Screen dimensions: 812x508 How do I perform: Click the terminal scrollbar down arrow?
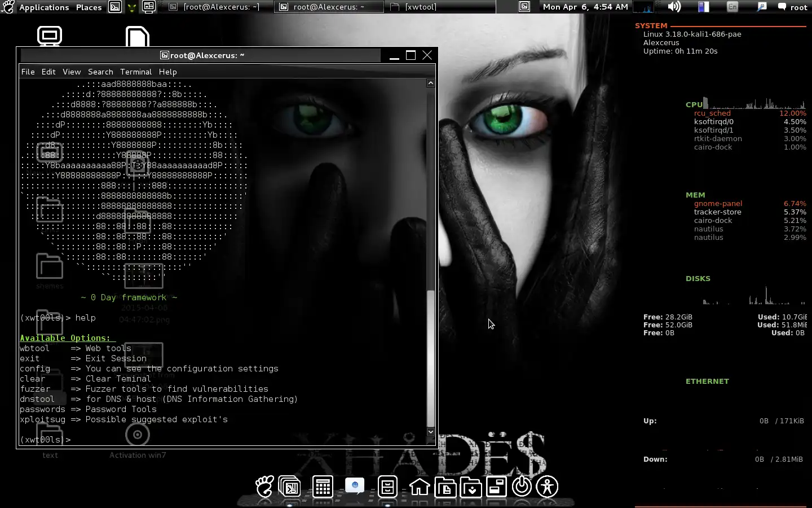pos(431,432)
